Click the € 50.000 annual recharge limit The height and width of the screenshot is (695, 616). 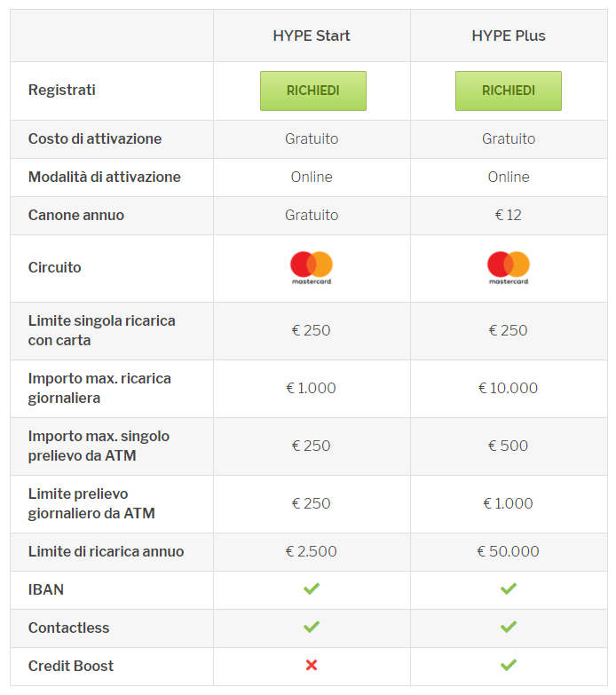509,551
